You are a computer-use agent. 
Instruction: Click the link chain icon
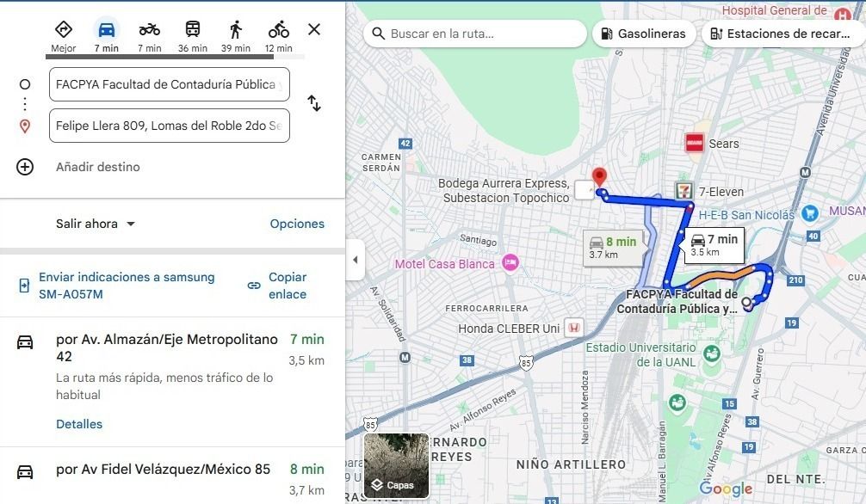[x=254, y=286]
